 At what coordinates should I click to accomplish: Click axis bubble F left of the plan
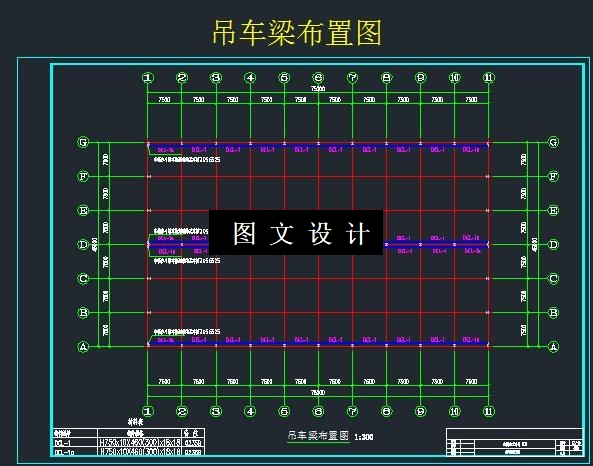point(83,176)
